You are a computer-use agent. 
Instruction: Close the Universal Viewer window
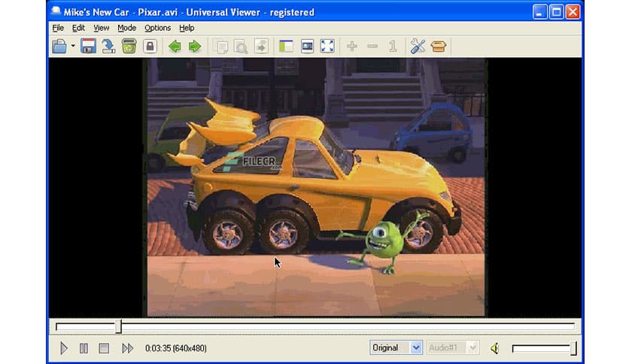(x=573, y=12)
